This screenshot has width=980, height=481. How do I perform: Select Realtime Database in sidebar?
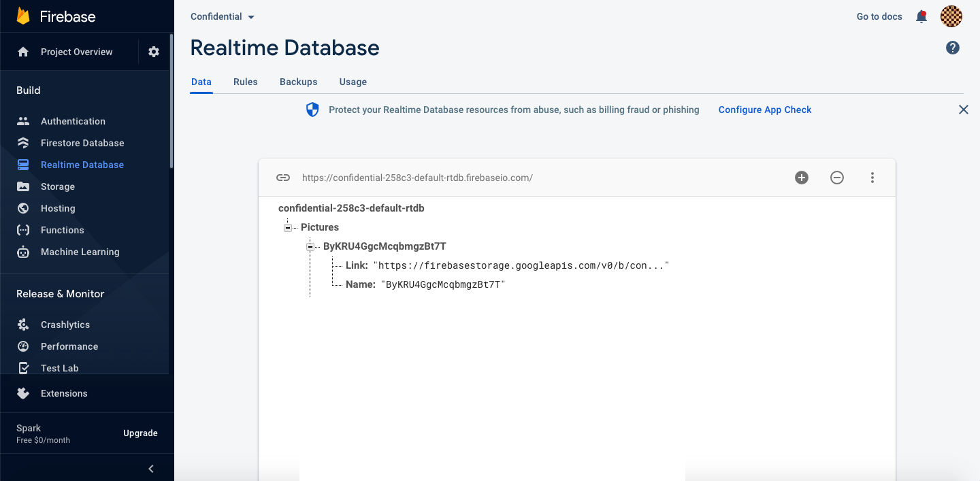[82, 165]
